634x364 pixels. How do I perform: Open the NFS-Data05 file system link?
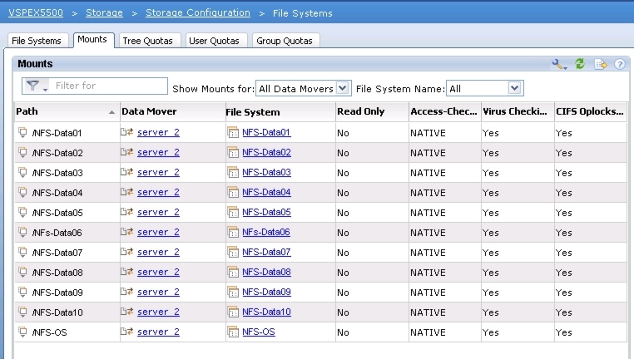(266, 212)
